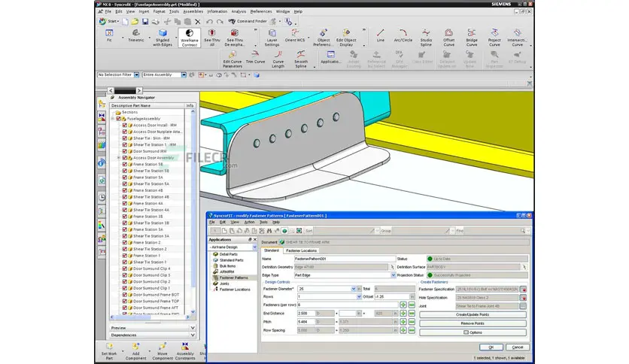The image size is (629, 364).
Task: Uncheck the Frame Station 5B checkbox
Action: (x=125, y=164)
